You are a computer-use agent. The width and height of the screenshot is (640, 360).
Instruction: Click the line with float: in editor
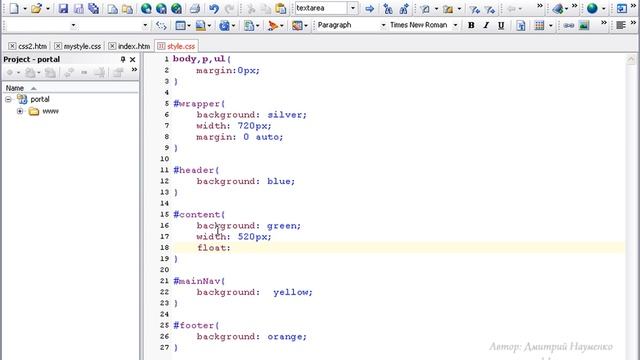pyautogui.click(x=399, y=248)
